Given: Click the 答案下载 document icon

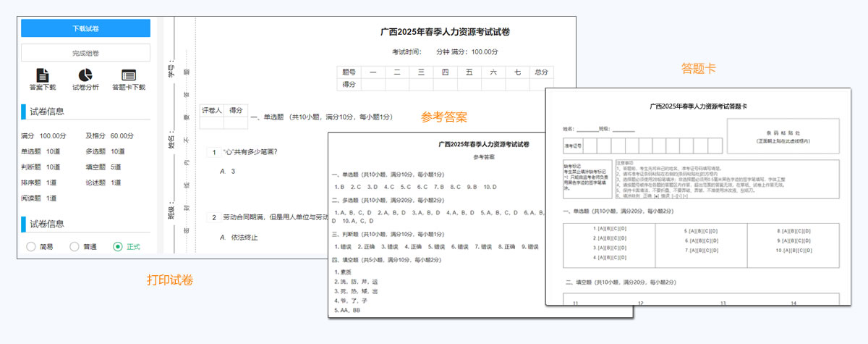Looking at the screenshot, I should pyautogui.click(x=43, y=75).
